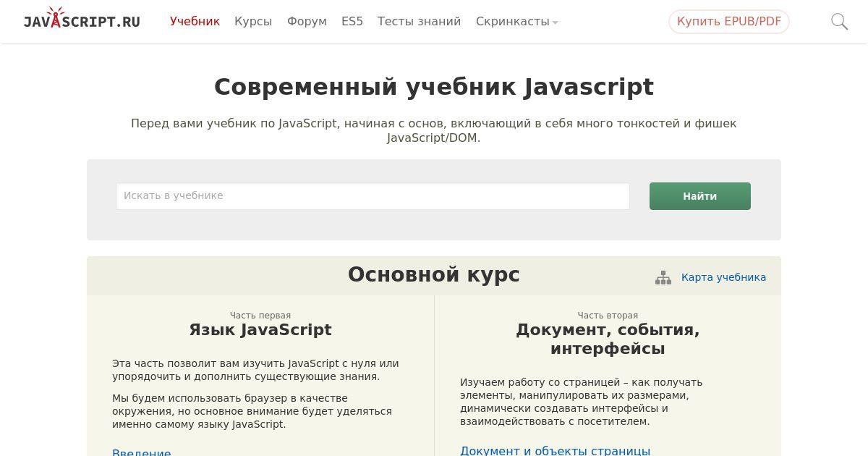Open the Учебник menu item
Screen dimensions: 868x456
195,22
